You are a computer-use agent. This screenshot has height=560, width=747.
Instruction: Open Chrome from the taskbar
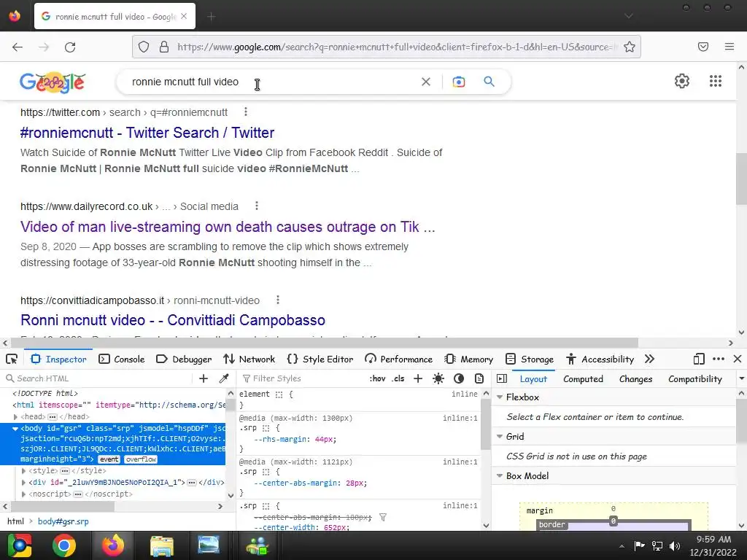[x=64, y=545]
